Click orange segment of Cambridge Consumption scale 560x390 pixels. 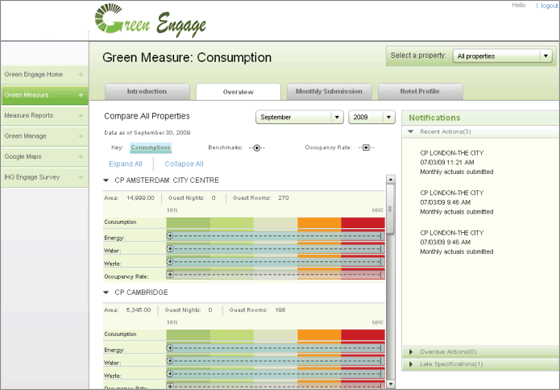click(x=319, y=335)
